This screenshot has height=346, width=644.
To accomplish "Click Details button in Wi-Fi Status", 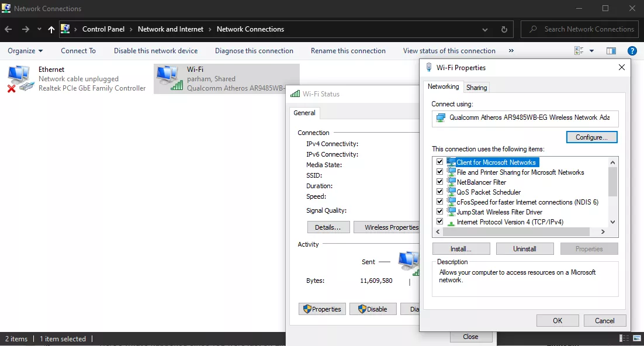I will coord(328,227).
